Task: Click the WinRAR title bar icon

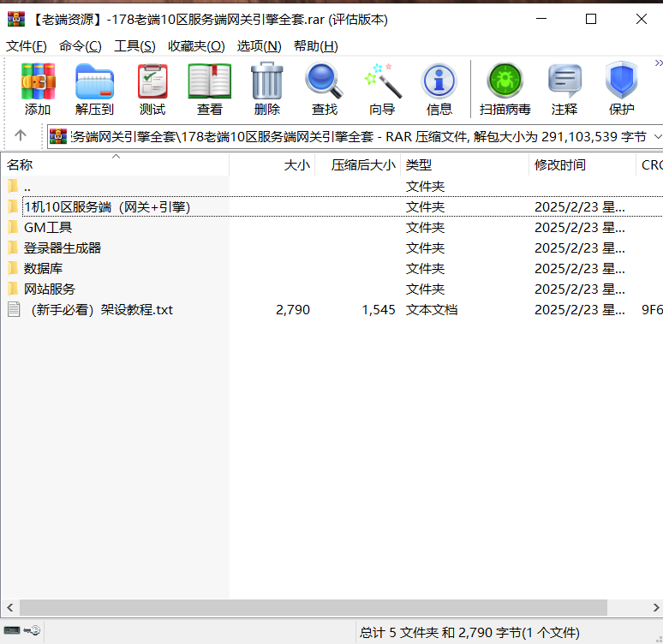Action: 16,19
